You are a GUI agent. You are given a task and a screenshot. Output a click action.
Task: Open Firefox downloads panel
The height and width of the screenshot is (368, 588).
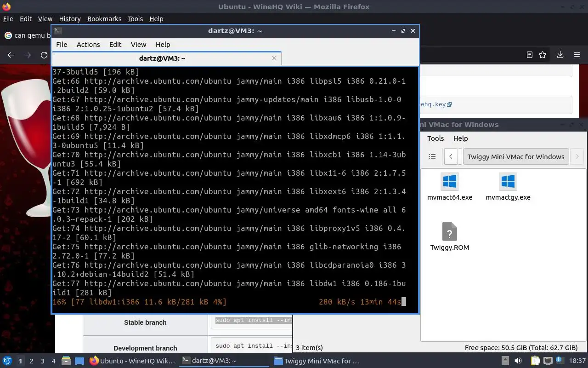tap(560, 55)
